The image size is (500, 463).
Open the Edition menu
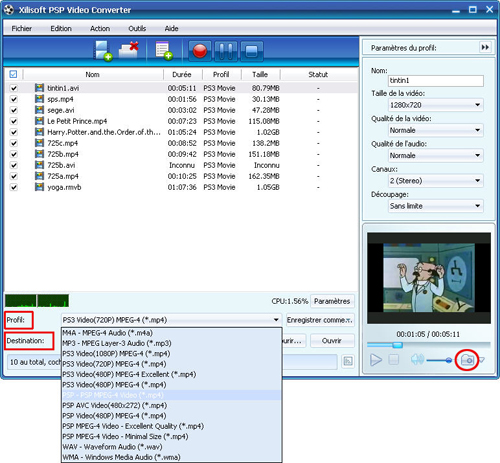61,28
